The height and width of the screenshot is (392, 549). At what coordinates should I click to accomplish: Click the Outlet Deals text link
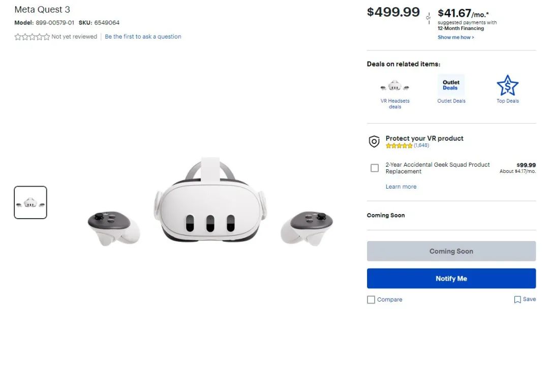[451, 101]
